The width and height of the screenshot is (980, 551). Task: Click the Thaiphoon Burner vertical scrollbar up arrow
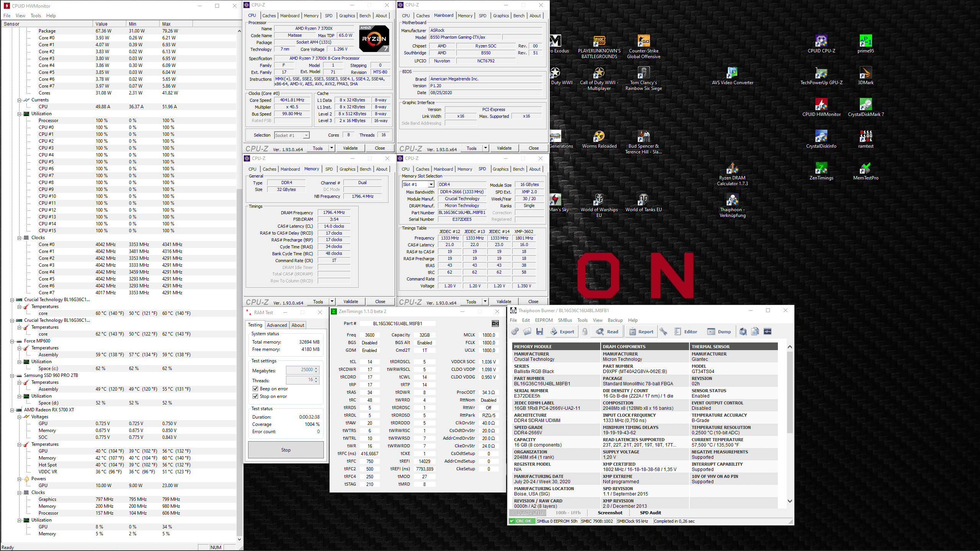tap(790, 347)
